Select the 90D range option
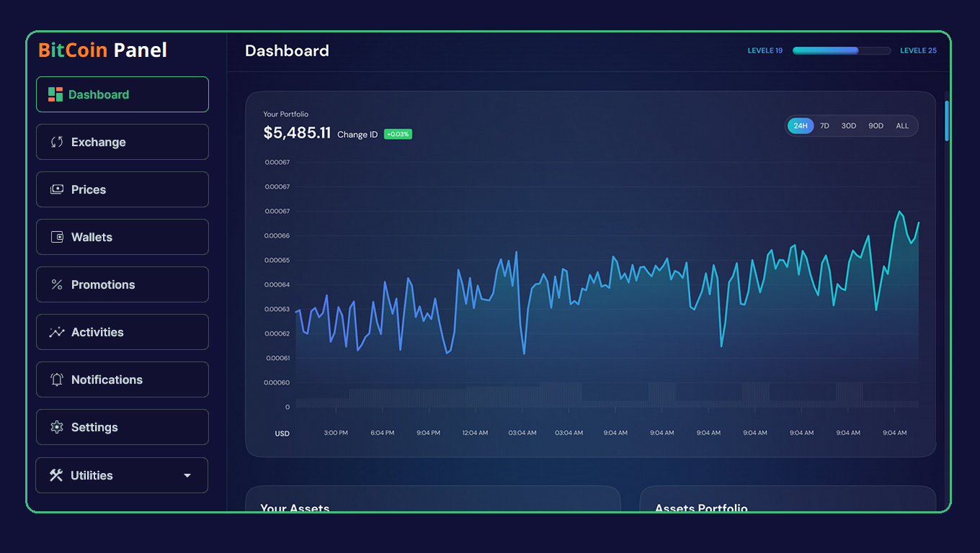Image resolution: width=980 pixels, height=553 pixels. coord(876,125)
